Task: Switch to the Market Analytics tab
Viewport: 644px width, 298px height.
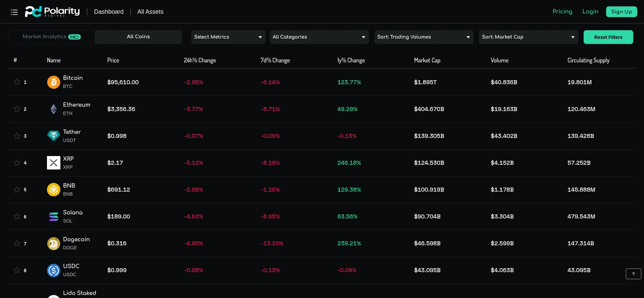Action: pos(52,37)
